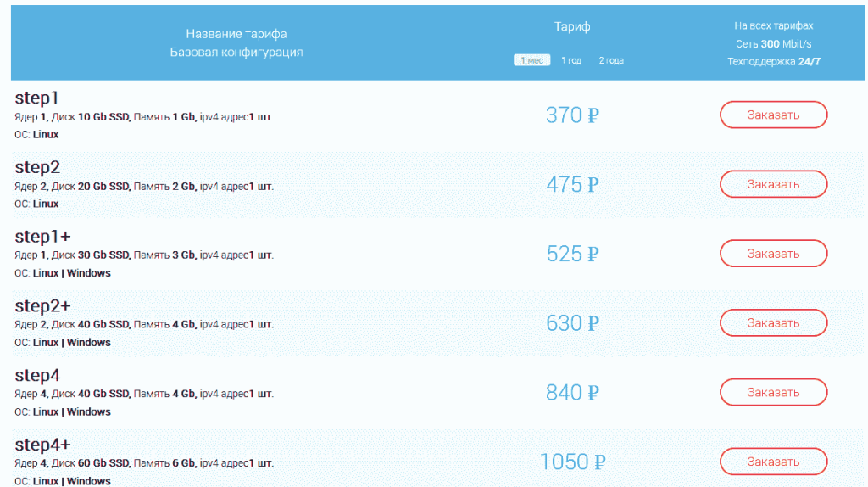Switch pricing to "1 год"
Screen dimensions: 868x487
(x=571, y=61)
